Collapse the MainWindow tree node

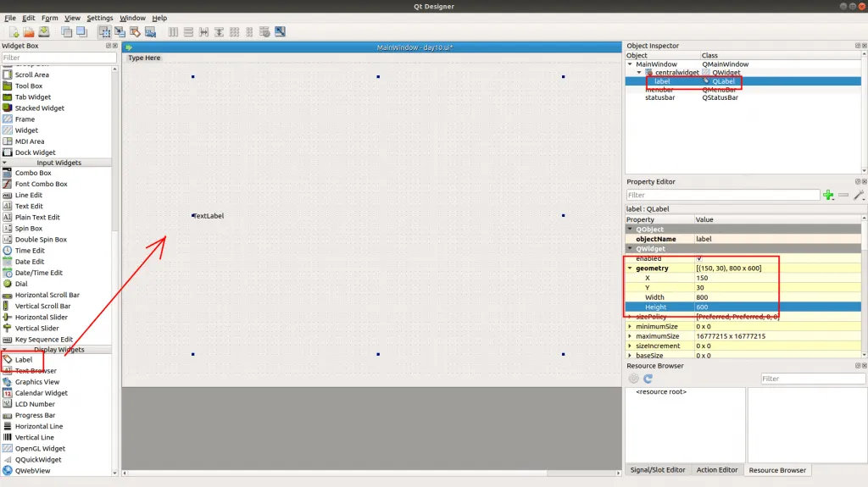coord(630,64)
